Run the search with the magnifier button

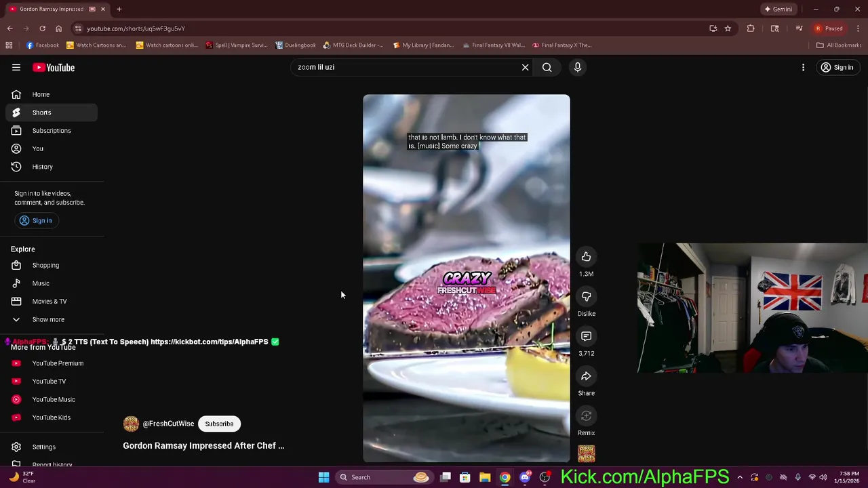pos(547,67)
